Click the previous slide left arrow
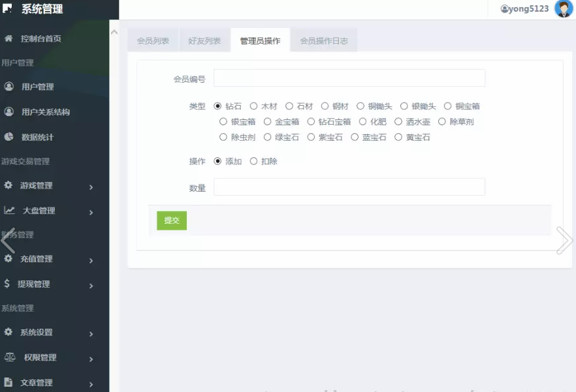Screen dimensions: 576x392 pyautogui.click(x=8, y=241)
